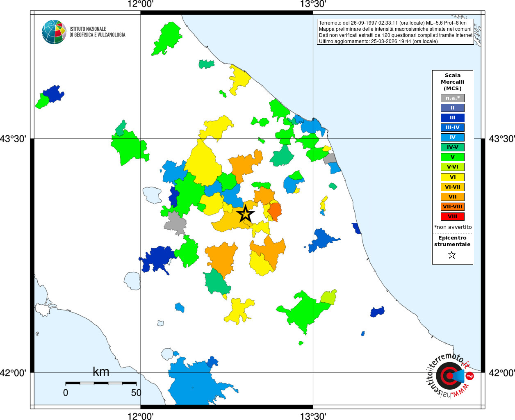515x420 pixels.
Task: Click the INGV globe logo
Action: pyautogui.click(x=54, y=32)
